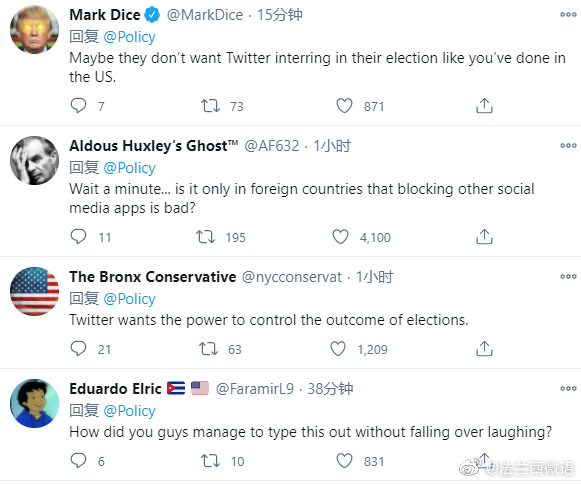View Aldous Huxley's Ghost profile picture
The height and width of the screenshot is (484, 581).
tap(34, 160)
